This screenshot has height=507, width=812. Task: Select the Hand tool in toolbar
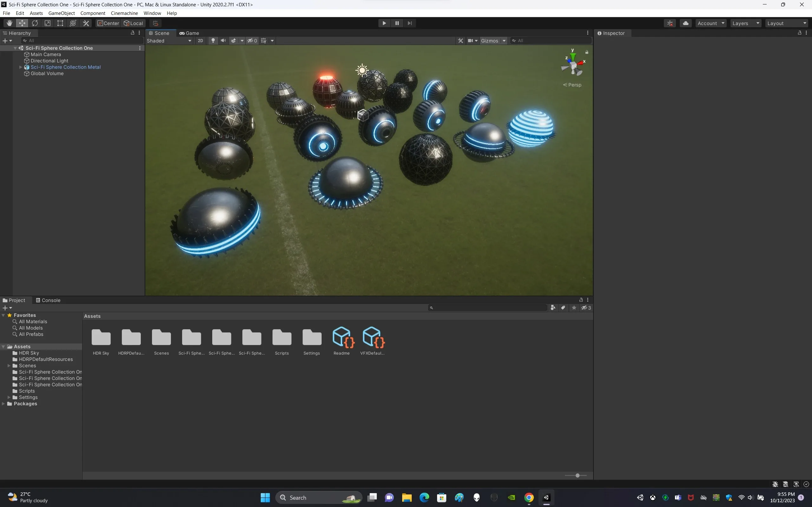point(10,23)
